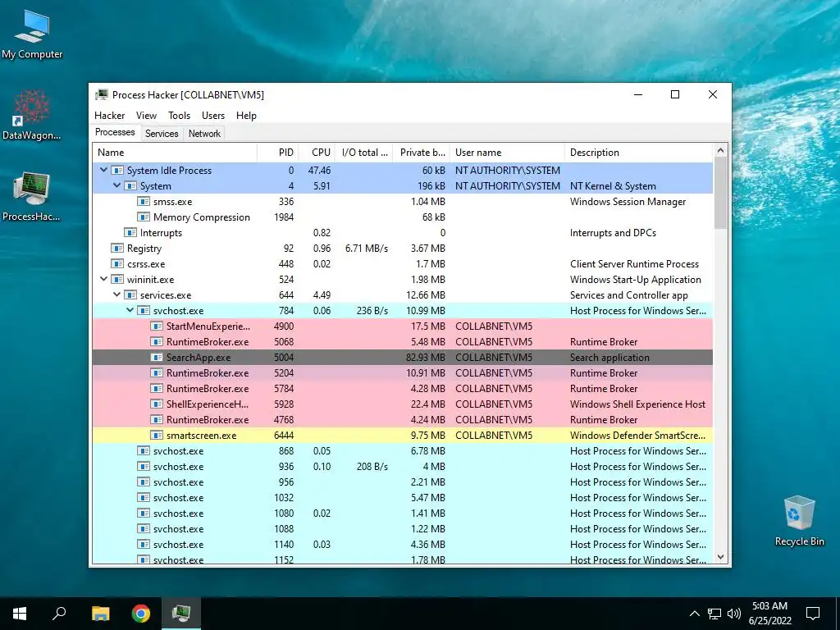Collapse the svchost.exe 784 node
The width and height of the screenshot is (840, 630).
pos(130,310)
